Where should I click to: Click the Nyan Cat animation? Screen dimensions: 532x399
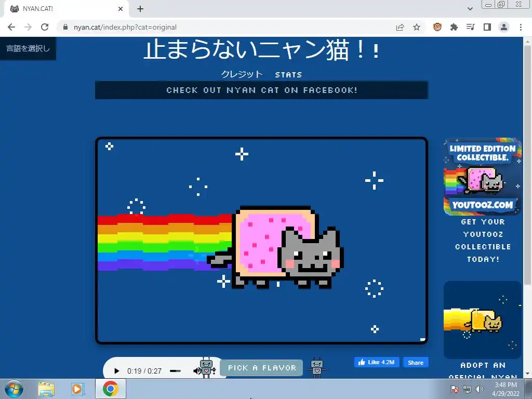tap(262, 241)
